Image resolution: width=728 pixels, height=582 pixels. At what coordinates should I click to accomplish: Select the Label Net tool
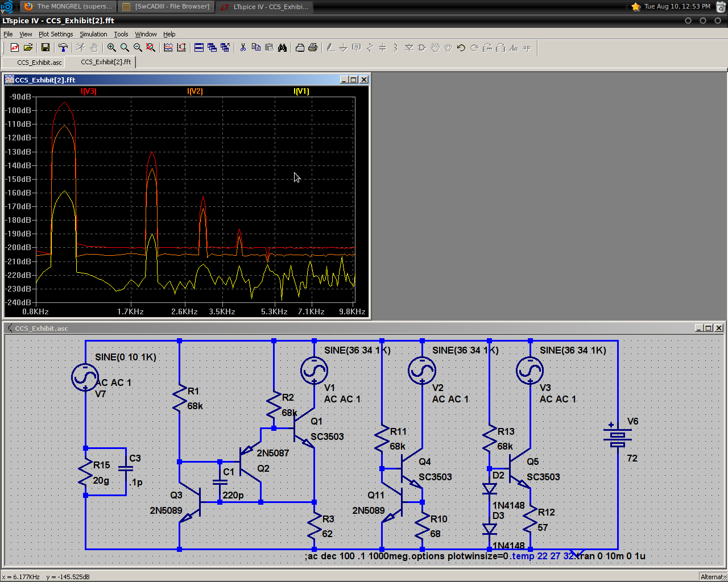click(357, 48)
